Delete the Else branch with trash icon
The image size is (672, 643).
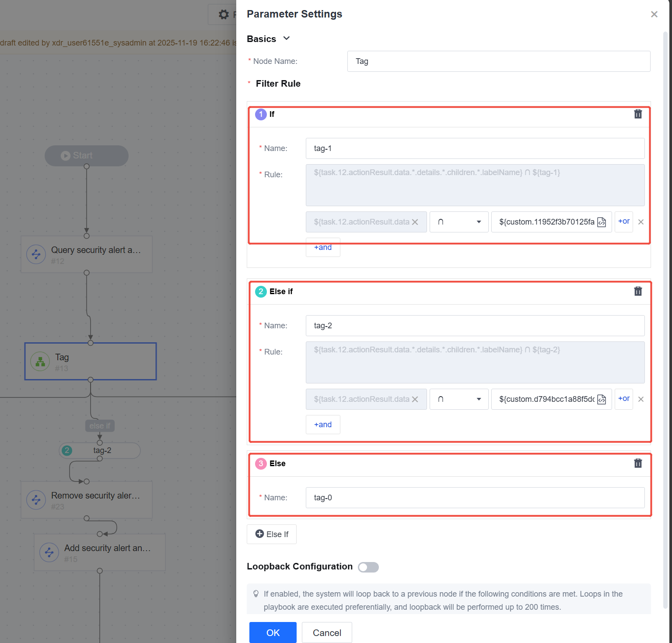[x=638, y=463]
